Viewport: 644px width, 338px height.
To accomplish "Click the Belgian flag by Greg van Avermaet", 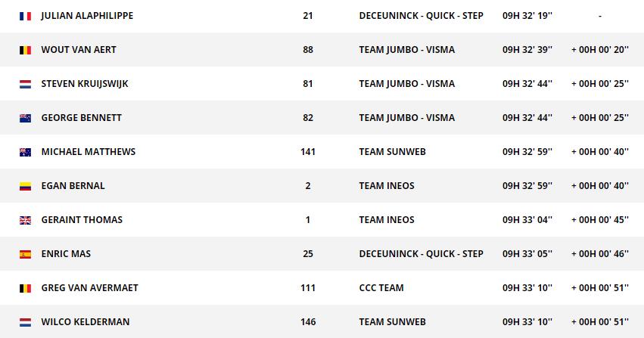I will pyautogui.click(x=25, y=288).
